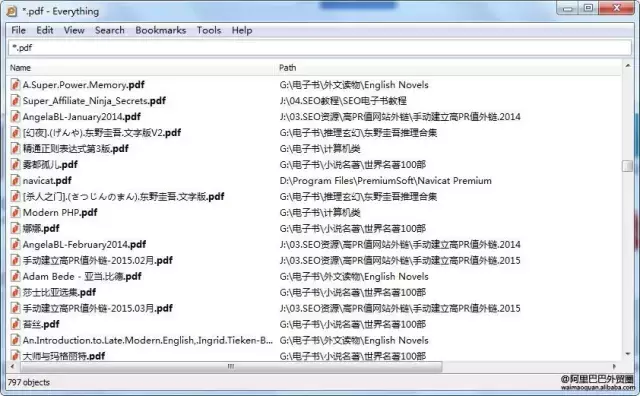The width and height of the screenshot is (640, 396).
Task: Click PDF icon of Adam Bede pdf row
Action: tap(15, 276)
